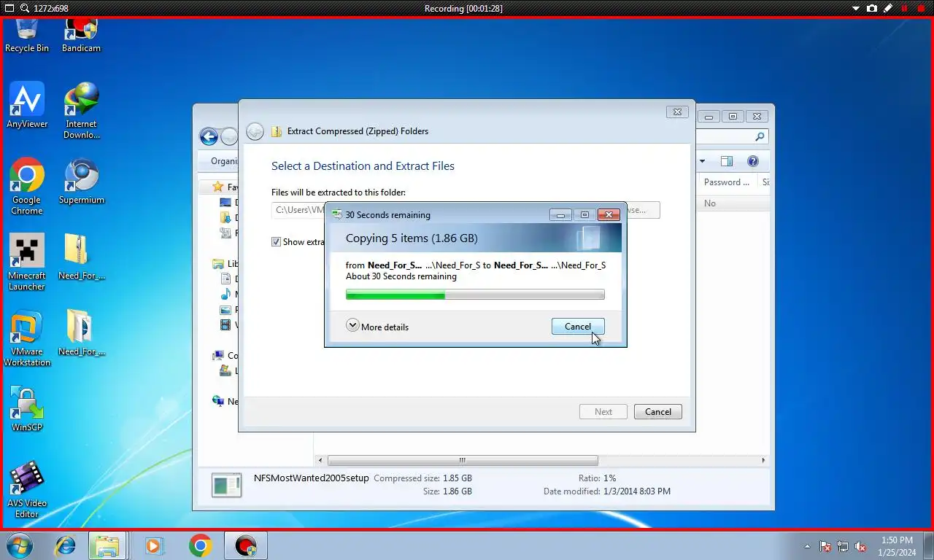Open Windows Media Player from the taskbar
This screenshot has height=560, width=934.
pyautogui.click(x=154, y=545)
